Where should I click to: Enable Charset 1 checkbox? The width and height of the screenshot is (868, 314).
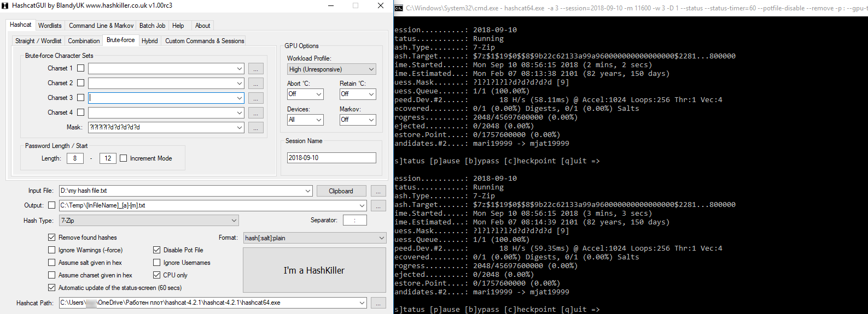click(x=81, y=68)
